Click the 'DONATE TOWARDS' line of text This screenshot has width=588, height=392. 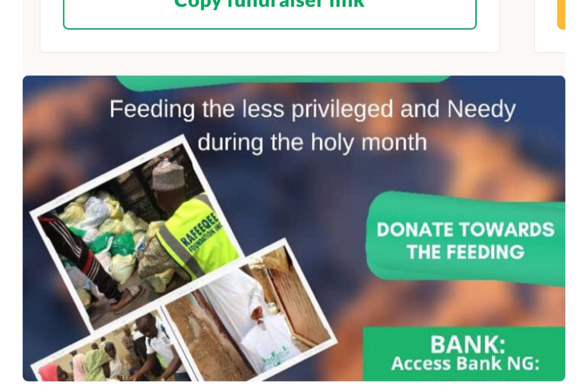[465, 229]
